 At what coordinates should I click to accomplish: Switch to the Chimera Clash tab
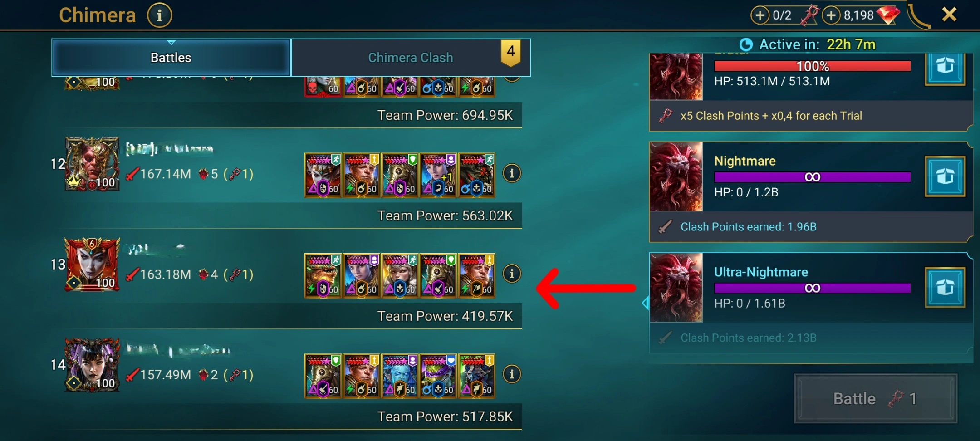coord(411,58)
